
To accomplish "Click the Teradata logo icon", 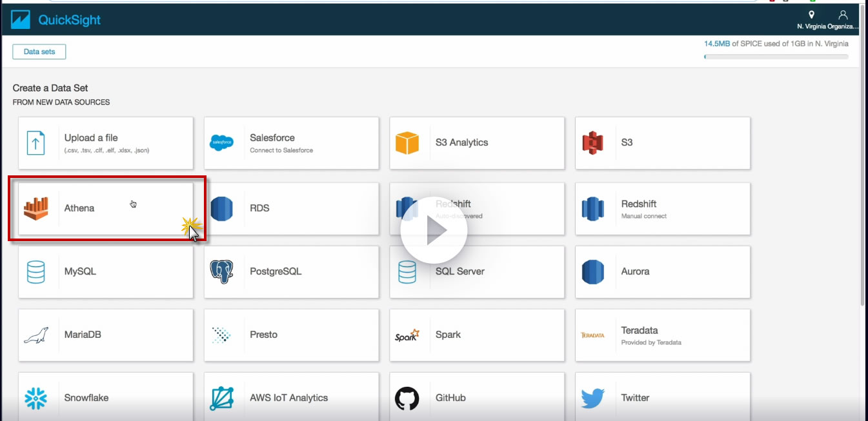I will tap(592, 335).
